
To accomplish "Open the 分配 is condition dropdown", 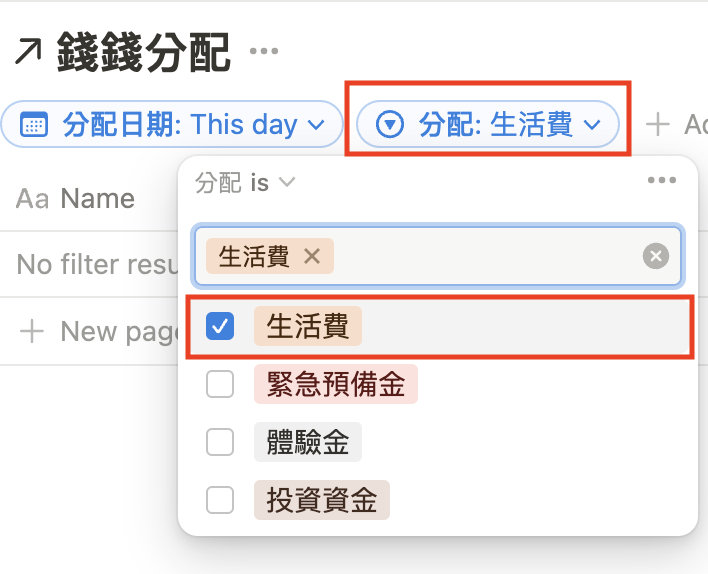I will pyautogui.click(x=247, y=182).
